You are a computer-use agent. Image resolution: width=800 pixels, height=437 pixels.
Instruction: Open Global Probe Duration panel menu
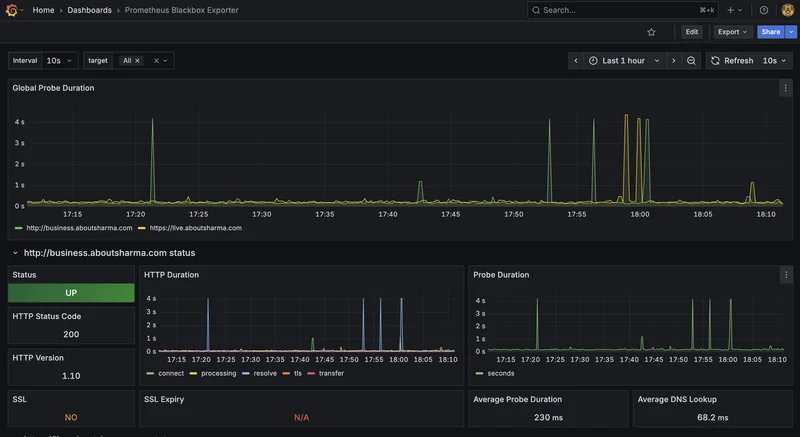(785, 88)
